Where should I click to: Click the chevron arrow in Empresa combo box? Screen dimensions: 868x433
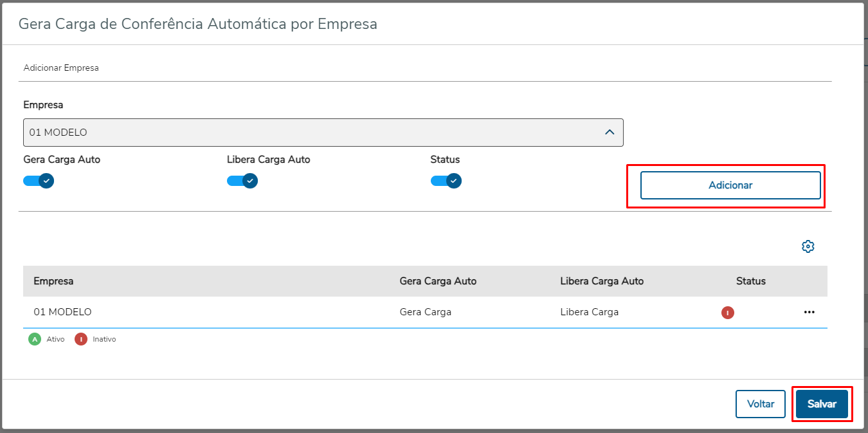tap(610, 133)
